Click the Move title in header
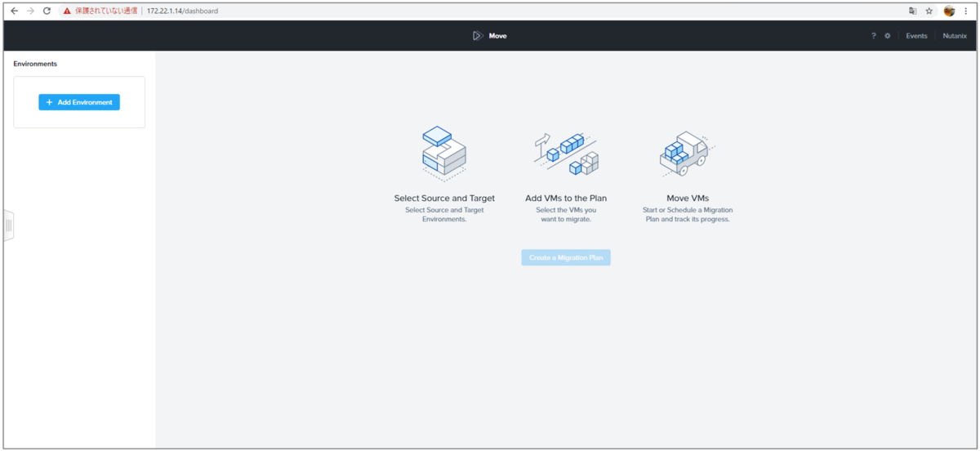 (498, 36)
